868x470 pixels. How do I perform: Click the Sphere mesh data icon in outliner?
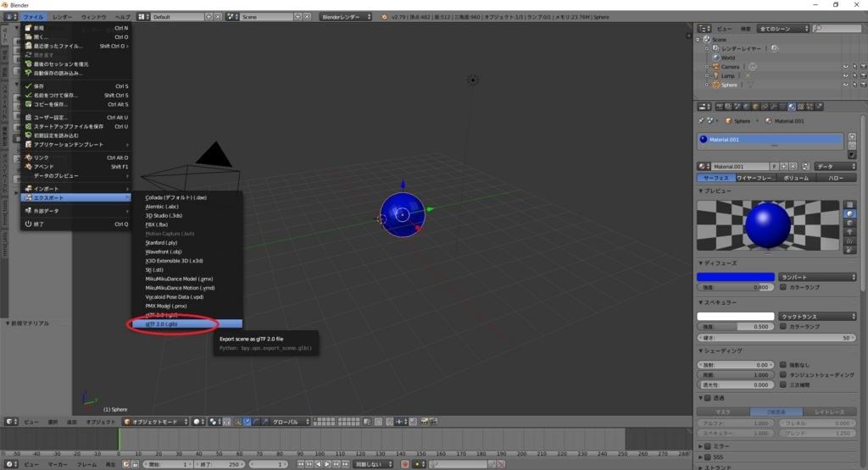pyautogui.click(x=750, y=85)
